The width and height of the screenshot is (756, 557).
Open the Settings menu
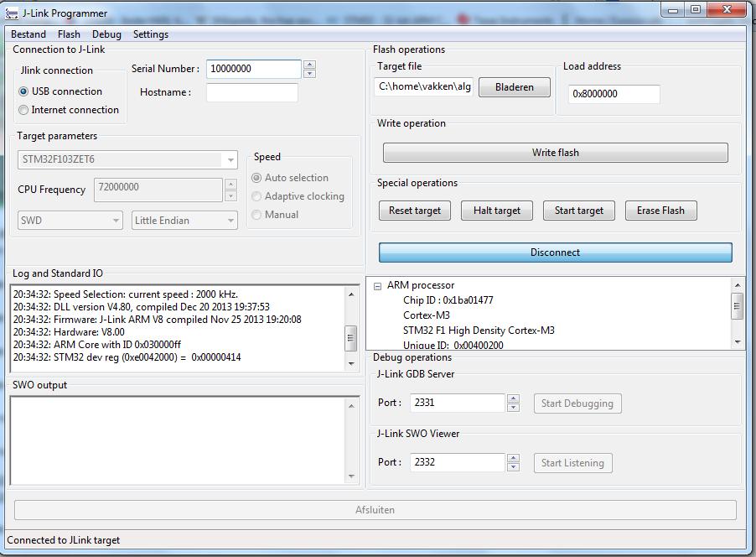pyautogui.click(x=151, y=34)
